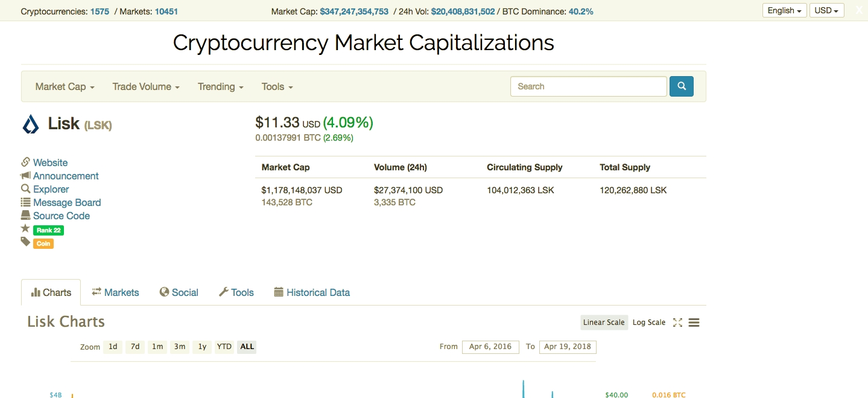Click the bar chart icon on Charts tab

pos(36,292)
